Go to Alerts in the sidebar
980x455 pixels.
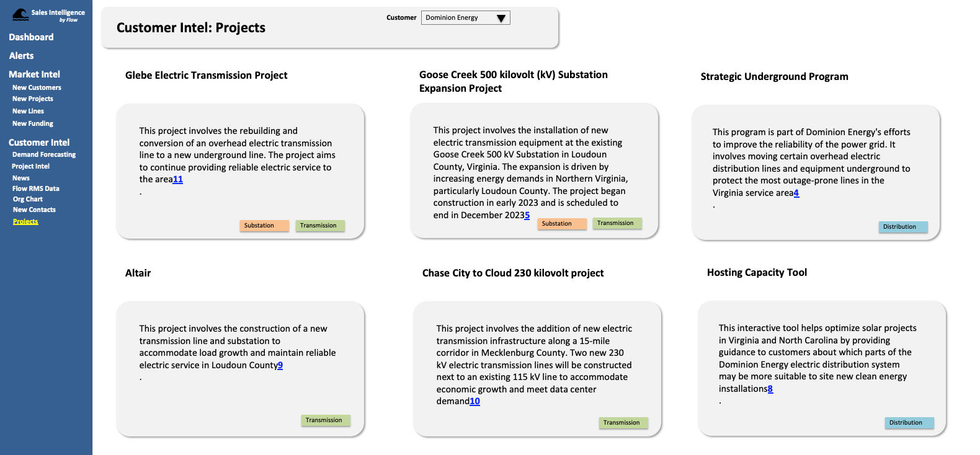pos(21,56)
